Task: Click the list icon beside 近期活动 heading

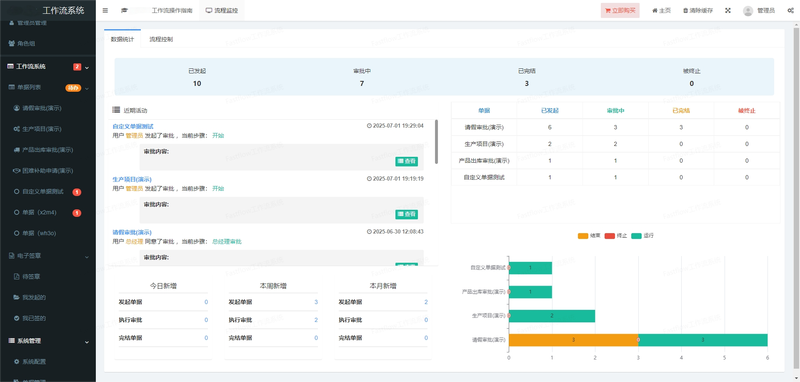Action: pyautogui.click(x=116, y=110)
